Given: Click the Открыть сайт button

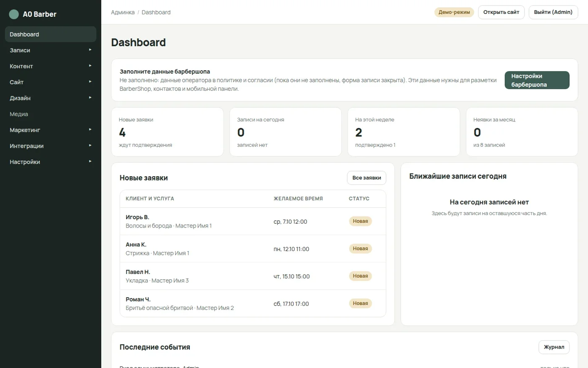Looking at the screenshot, I should [501, 12].
